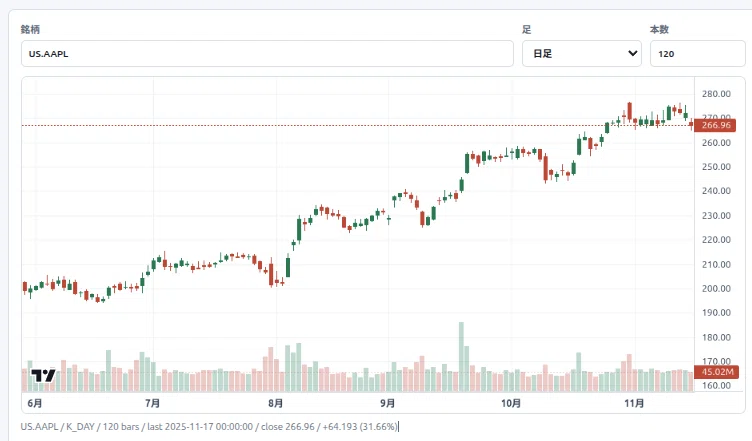
Task: Click the dropdown chevron arrow beside 日足
Action: pyautogui.click(x=633, y=53)
